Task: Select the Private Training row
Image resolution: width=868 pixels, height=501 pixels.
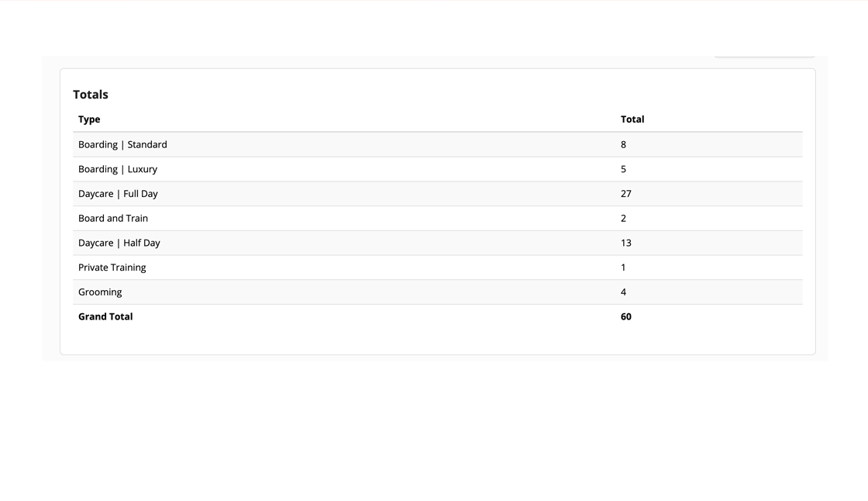Action: [112, 267]
